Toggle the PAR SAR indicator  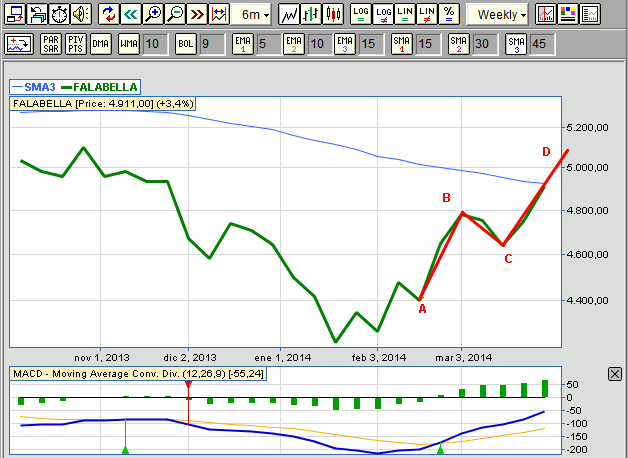click(x=51, y=44)
